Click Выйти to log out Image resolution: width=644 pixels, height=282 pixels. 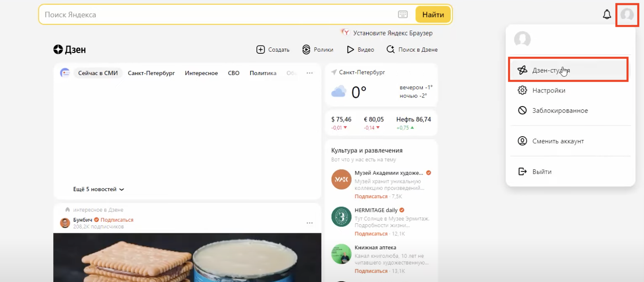pyautogui.click(x=542, y=172)
